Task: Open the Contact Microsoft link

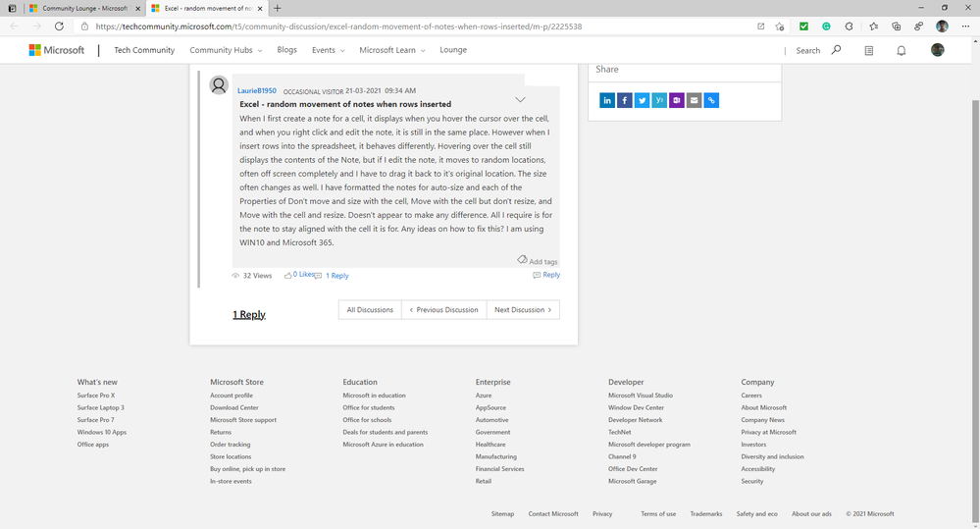Action: (553, 514)
